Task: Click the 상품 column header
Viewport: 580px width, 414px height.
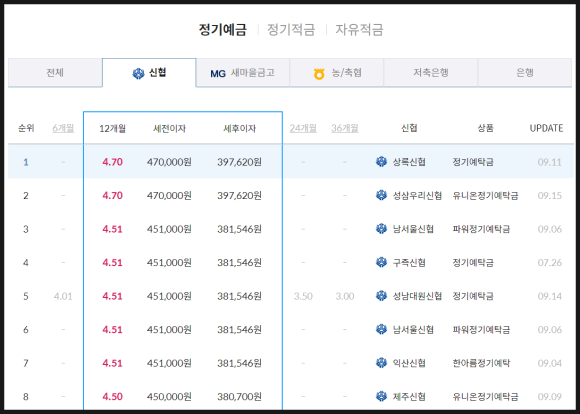Action: point(485,128)
